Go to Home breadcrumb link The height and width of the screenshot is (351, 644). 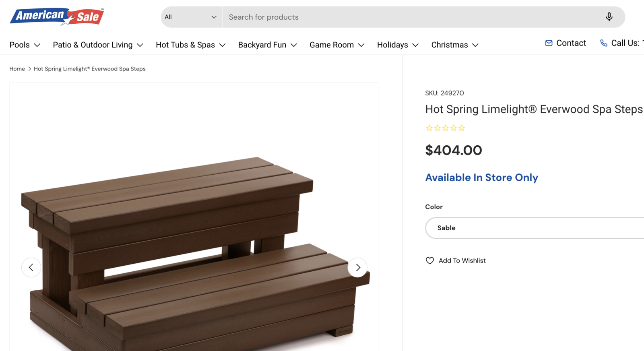(x=17, y=69)
